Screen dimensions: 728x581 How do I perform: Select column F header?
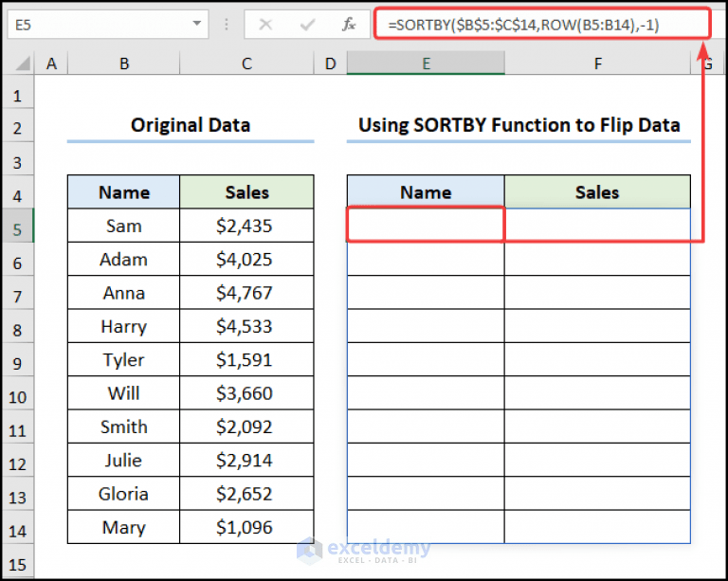coord(597,64)
